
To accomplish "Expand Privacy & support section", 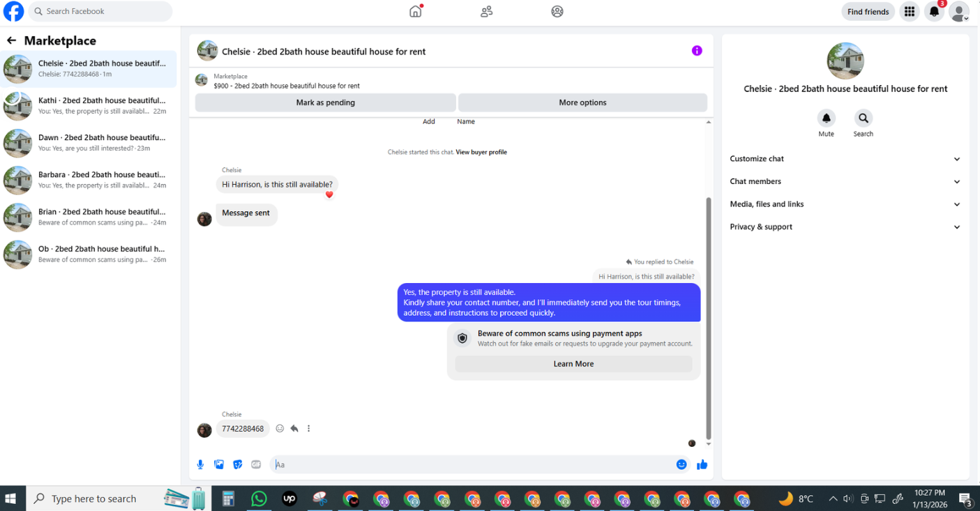I will click(845, 227).
